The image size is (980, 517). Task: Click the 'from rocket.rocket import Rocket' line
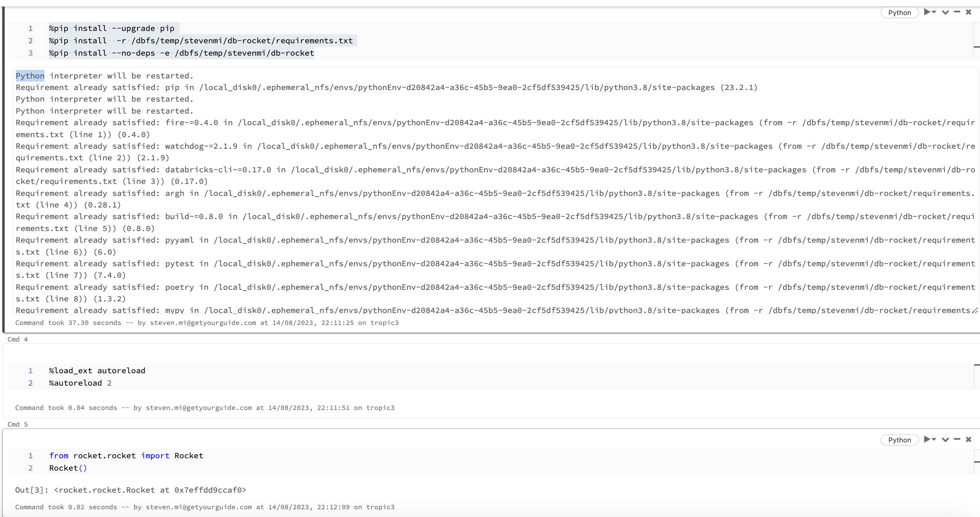(126, 456)
